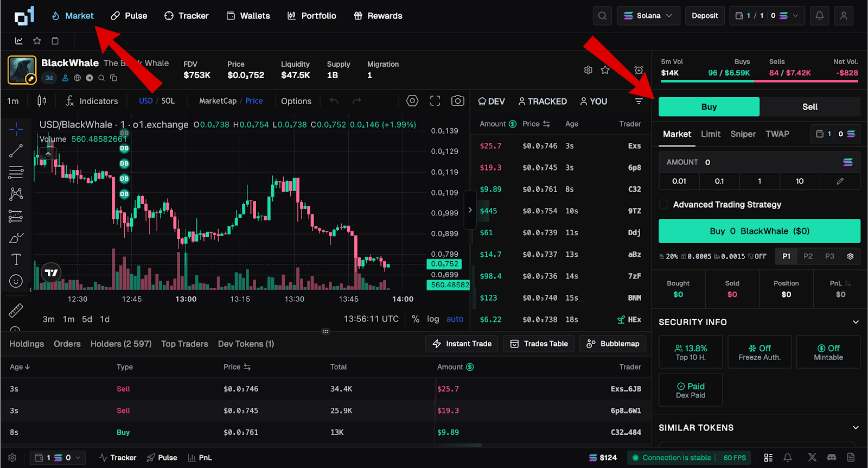
Task: Enter fullscreen chart mode
Action: tap(435, 101)
